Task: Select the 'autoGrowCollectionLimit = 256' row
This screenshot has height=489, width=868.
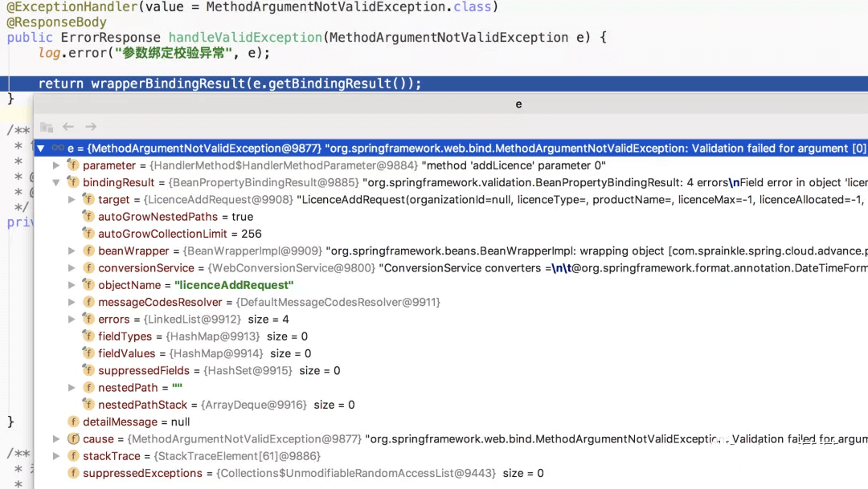Action: (451, 234)
